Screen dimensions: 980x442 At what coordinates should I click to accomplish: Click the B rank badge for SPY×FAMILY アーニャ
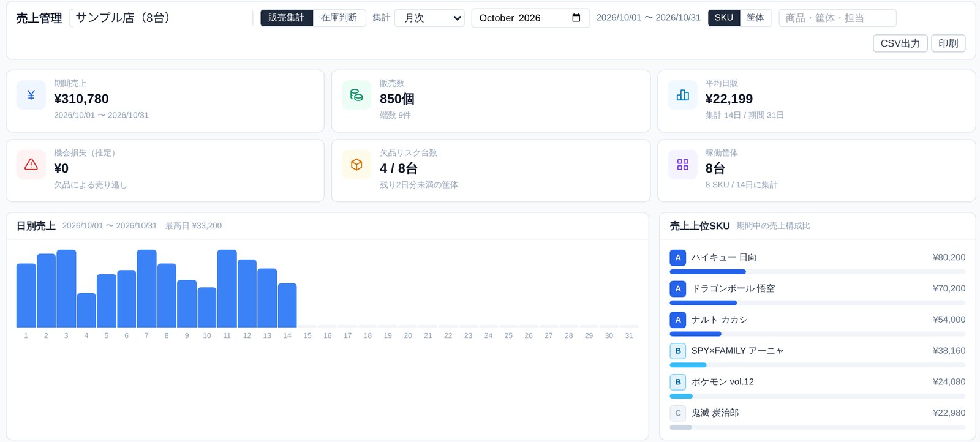point(677,351)
